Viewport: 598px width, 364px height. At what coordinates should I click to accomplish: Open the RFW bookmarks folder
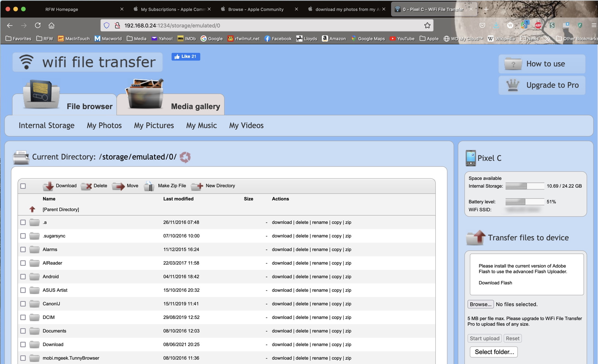click(45, 39)
